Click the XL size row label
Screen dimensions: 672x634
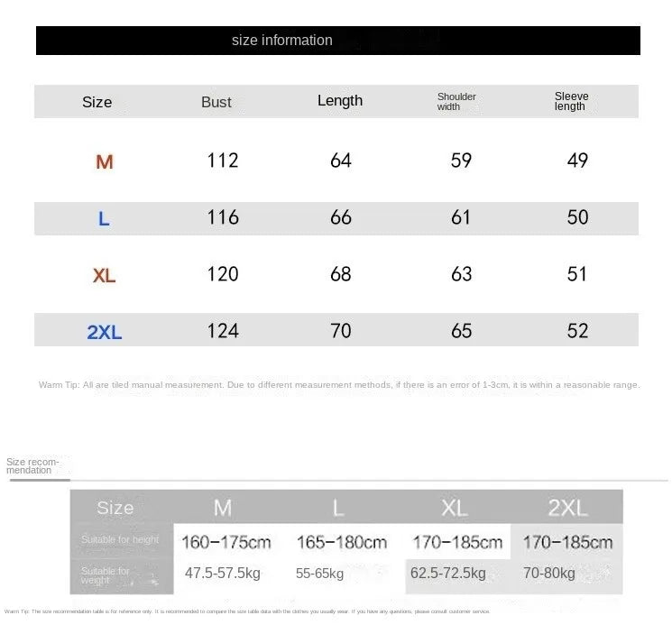104,275
